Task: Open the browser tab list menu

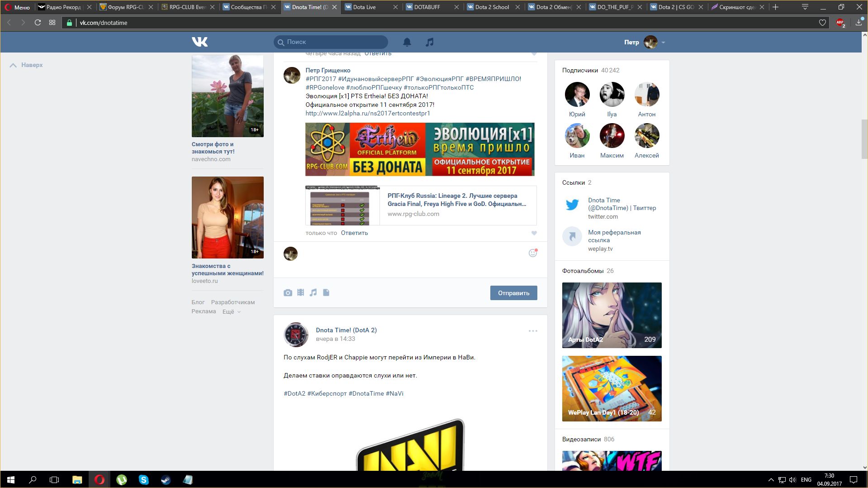Action: point(805,7)
